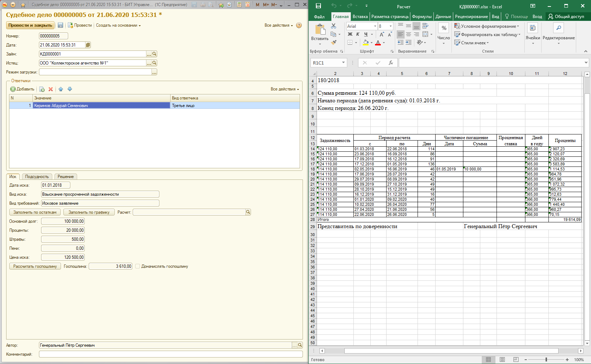Click the Провести и закрыть button

point(30,25)
